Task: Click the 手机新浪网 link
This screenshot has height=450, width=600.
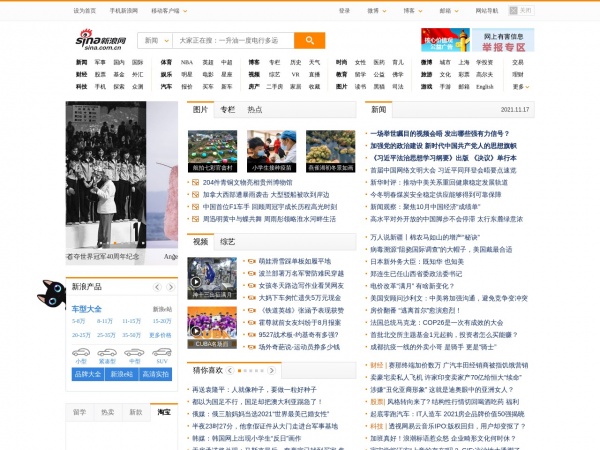Action: [124, 11]
